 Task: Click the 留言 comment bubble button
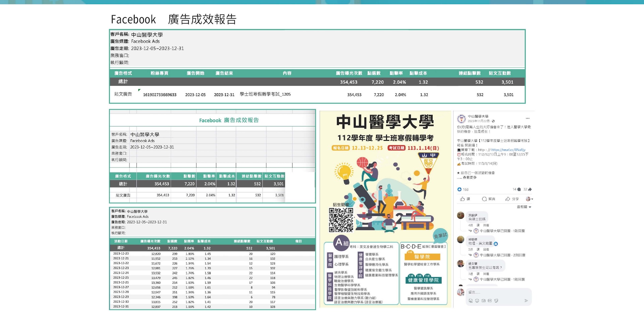tap(488, 199)
